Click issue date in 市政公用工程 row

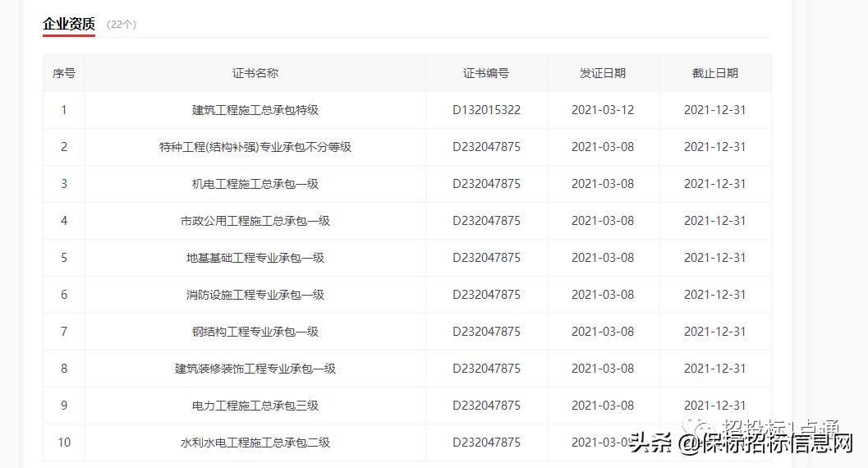coord(603,221)
